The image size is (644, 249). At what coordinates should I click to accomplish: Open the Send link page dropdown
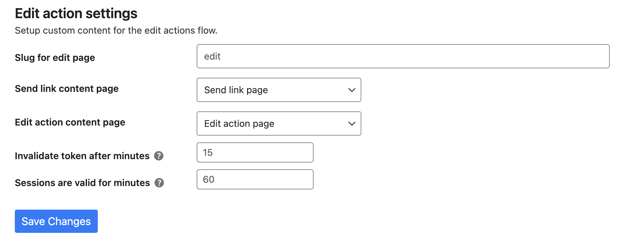[278, 90]
